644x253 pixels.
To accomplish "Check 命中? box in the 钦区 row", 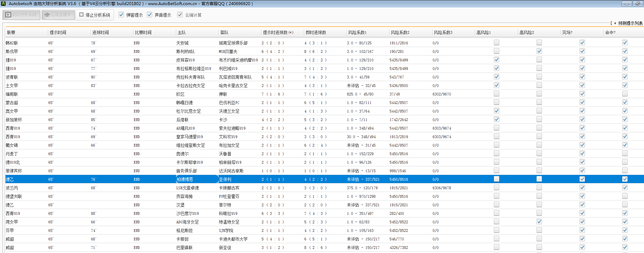I will click(x=625, y=94).
